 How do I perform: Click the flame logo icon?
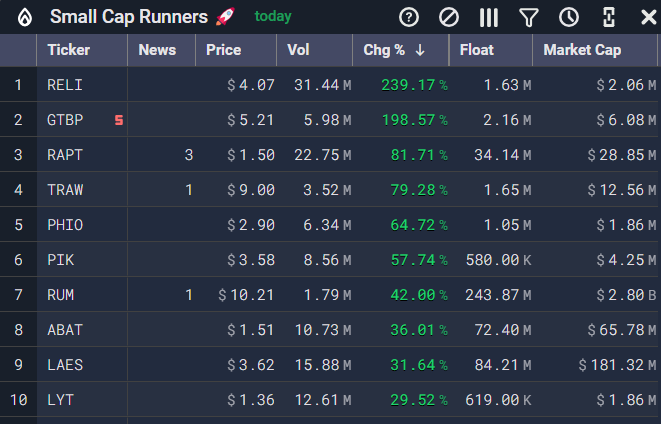click(25, 18)
